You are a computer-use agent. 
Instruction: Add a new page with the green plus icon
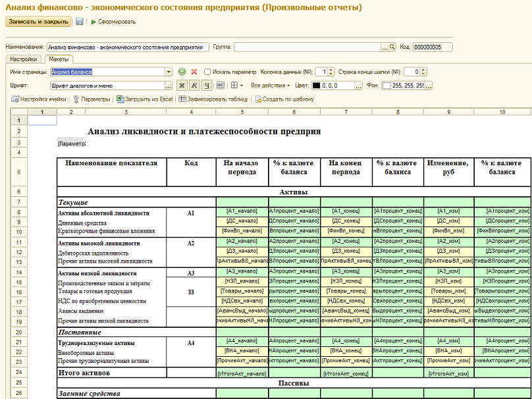[x=182, y=72]
